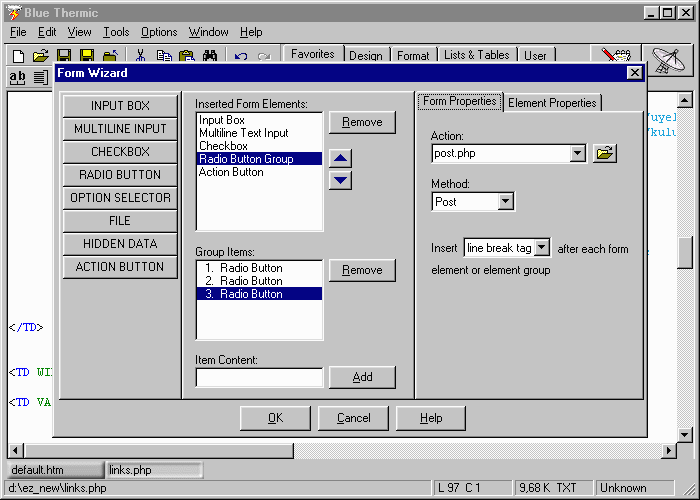Click OK in Form Wizard

tap(275, 418)
